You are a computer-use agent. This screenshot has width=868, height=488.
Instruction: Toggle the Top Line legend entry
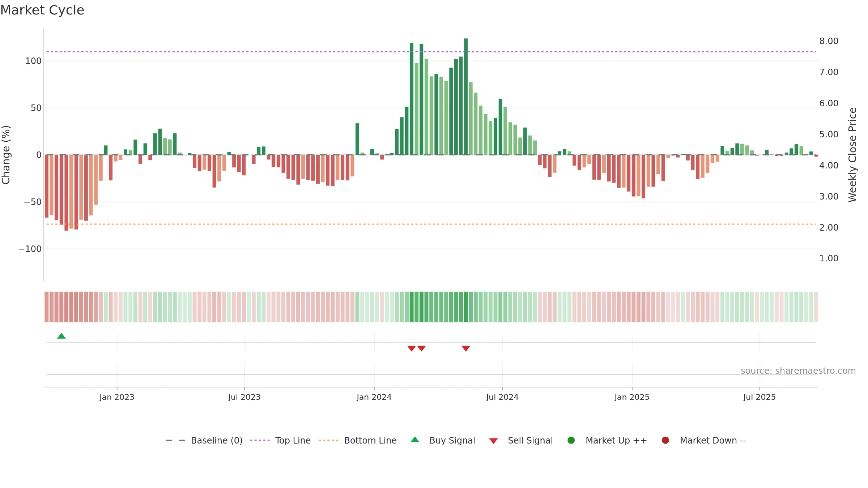280,440
